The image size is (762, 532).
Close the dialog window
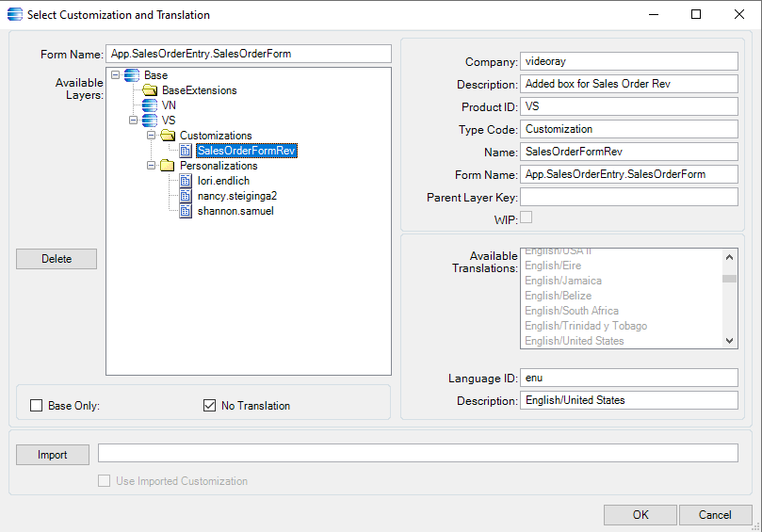click(x=739, y=14)
